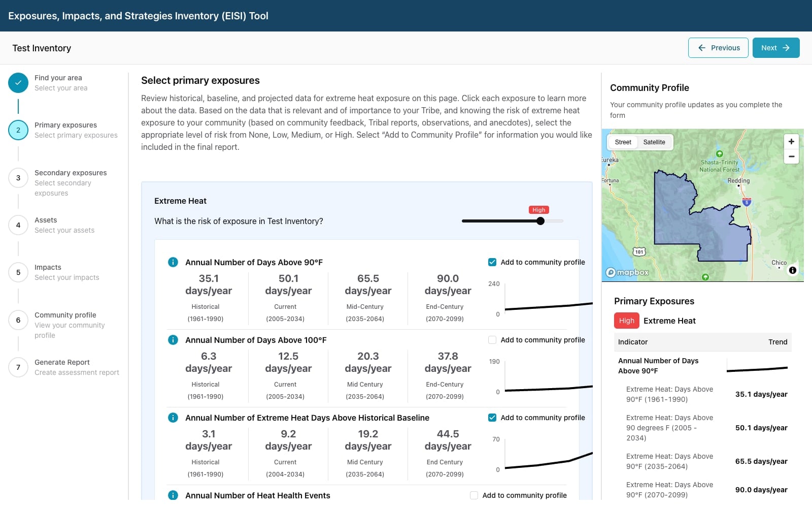Screen dimensions: 812x508
Task: Click the unfilled end of the risk slider track
Action: point(554,221)
